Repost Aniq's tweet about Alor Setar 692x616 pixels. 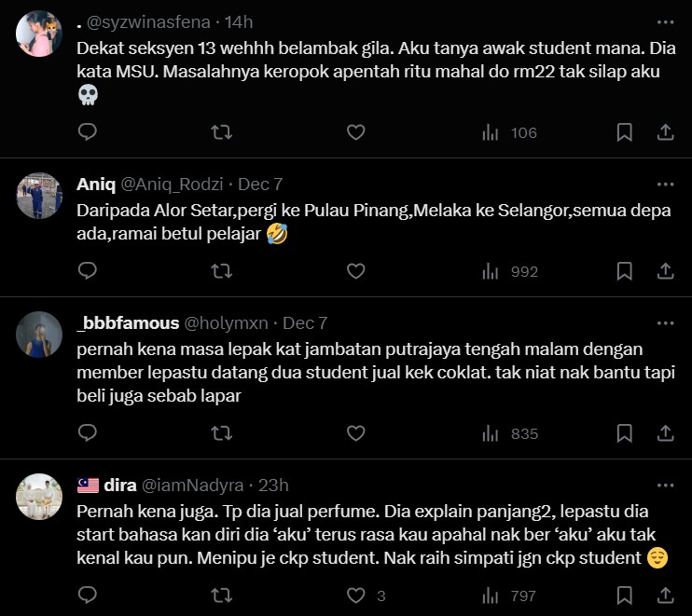pos(221,271)
